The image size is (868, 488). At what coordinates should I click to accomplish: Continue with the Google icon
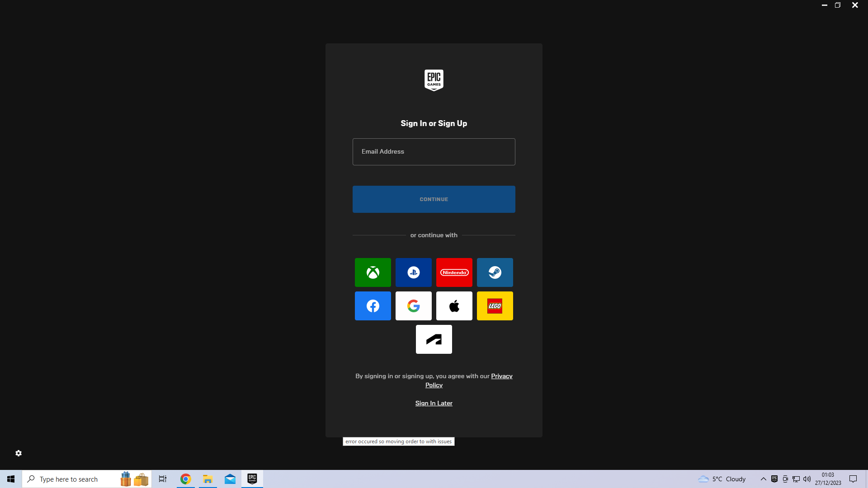coord(413,306)
